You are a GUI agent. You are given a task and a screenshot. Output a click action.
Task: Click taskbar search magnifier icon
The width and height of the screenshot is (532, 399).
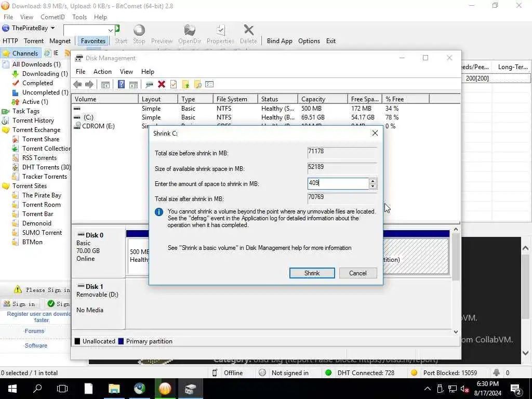click(37, 389)
